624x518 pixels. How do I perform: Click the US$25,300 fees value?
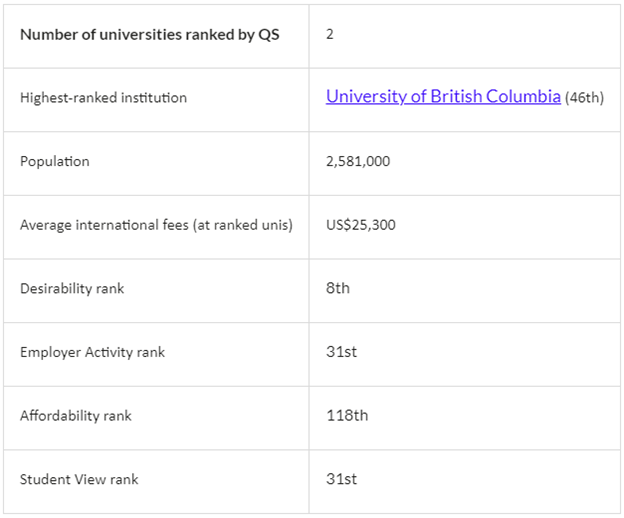pos(360,225)
